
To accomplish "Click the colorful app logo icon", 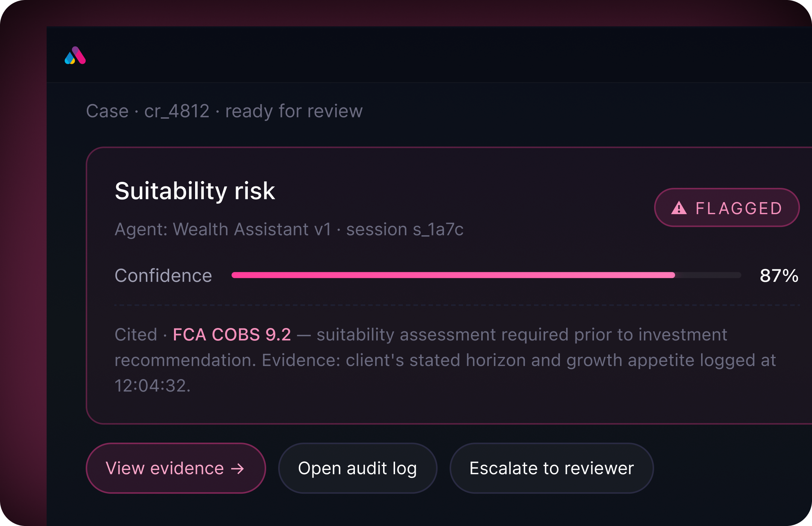I will pyautogui.click(x=75, y=55).
